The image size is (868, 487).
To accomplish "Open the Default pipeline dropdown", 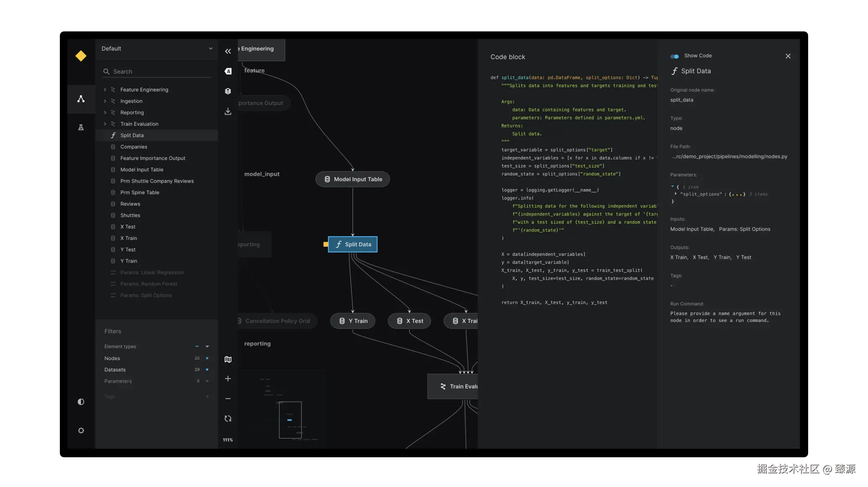I will point(157,49).
